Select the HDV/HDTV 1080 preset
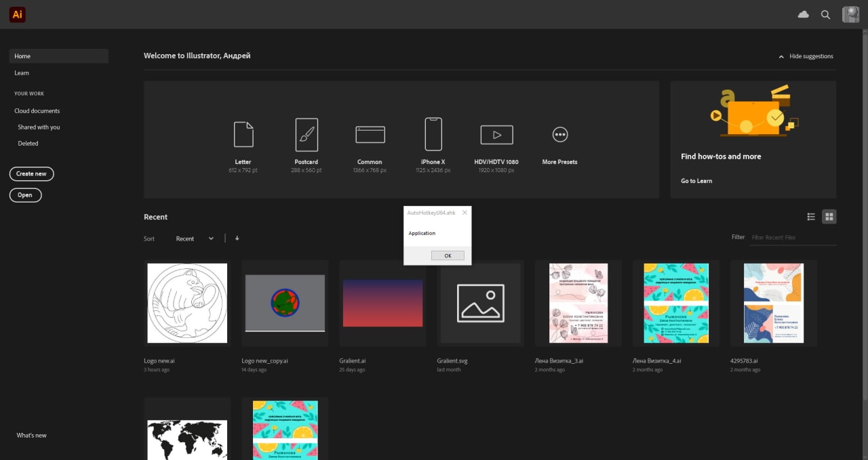Viewport: 868px width, 460px height. click(496, 135)
